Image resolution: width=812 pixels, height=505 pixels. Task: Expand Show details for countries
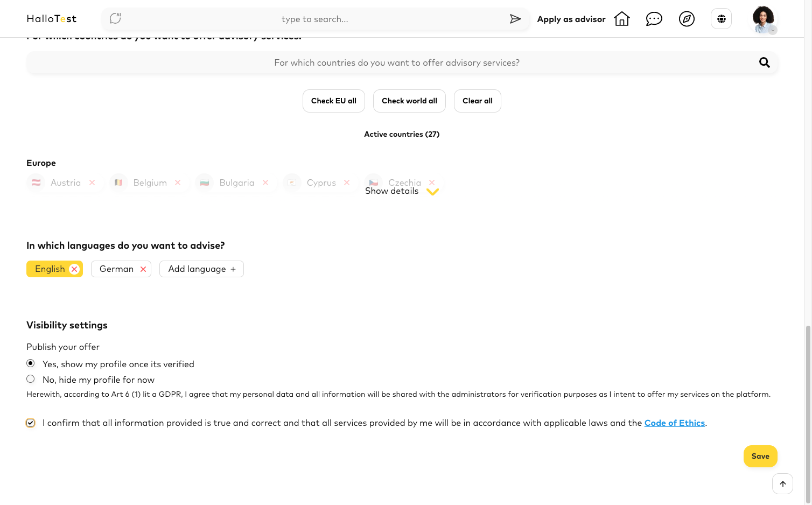click(402, 191)
